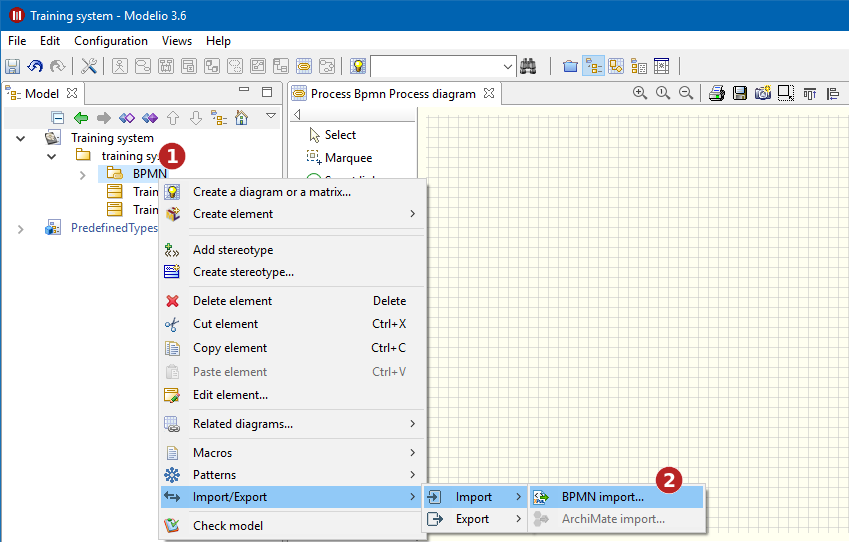The width and height of the screenshot is (849, 542).
Task: Expand the PredefinedTypes node
Action: pyautogui.click(x=21, y=229)
